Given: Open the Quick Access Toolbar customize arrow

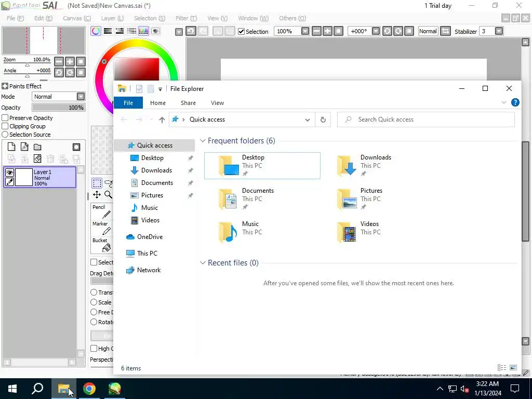Looking at the screenshot, I should click(160, 89).
